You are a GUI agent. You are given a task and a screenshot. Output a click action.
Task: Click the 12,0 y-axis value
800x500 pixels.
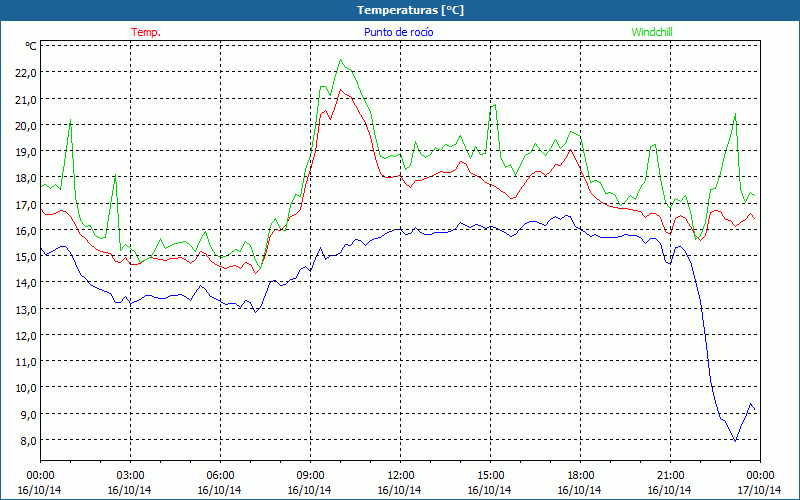tap(26, 335)
